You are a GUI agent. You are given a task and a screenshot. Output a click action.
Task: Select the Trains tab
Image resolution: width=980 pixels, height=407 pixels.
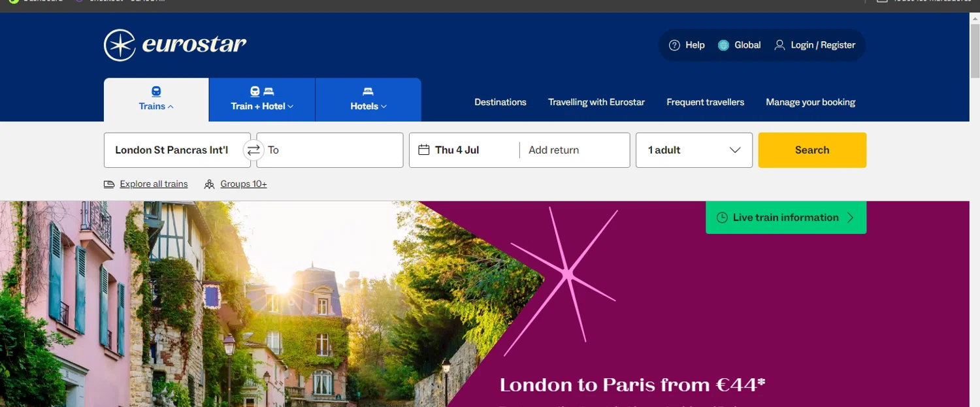coord(156,100)
